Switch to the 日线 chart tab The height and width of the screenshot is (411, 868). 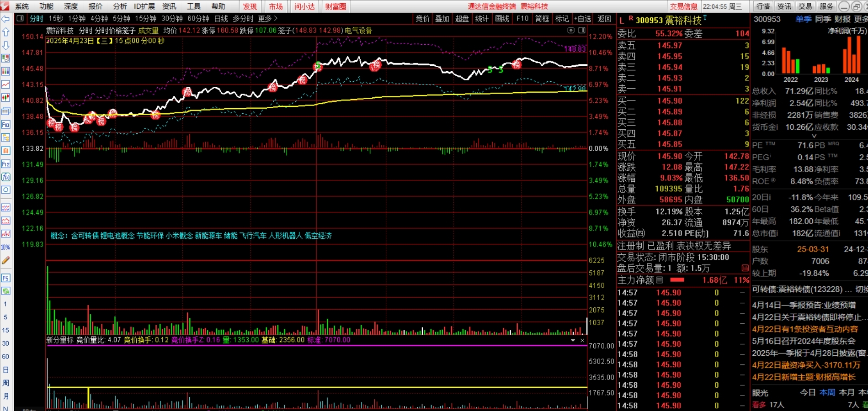221,19
